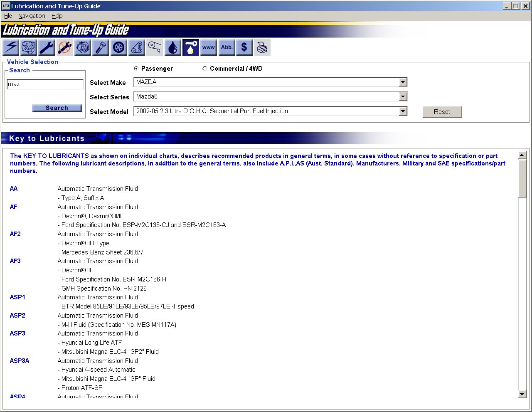Click 'GMH Specification No. HN 2126' line
Screen dimensions: 532x412
102,289
